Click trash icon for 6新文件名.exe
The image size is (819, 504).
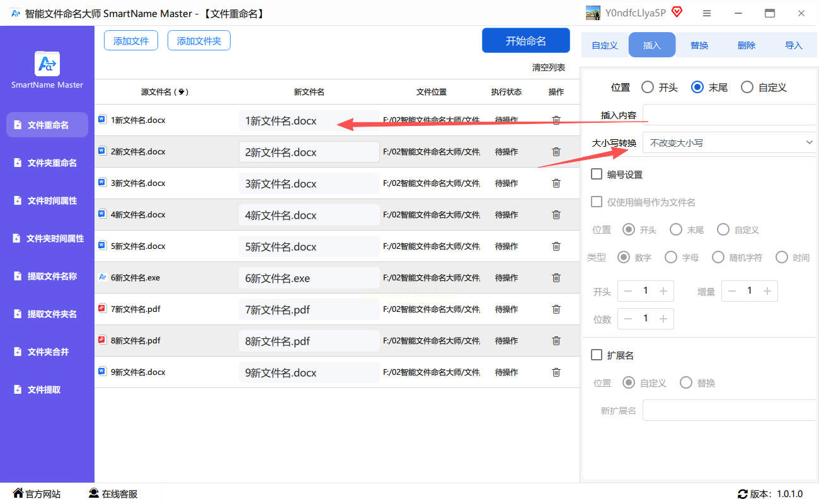tap(556, 278)
